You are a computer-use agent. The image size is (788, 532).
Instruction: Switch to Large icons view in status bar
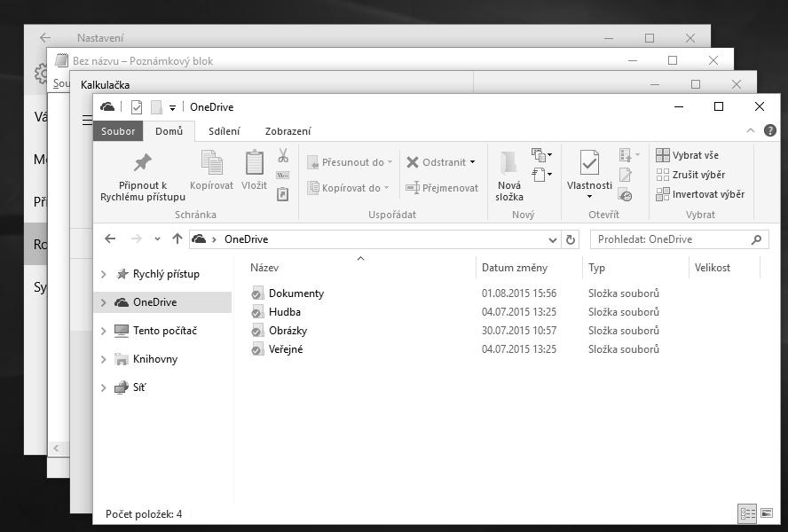[x=767, y=513]
